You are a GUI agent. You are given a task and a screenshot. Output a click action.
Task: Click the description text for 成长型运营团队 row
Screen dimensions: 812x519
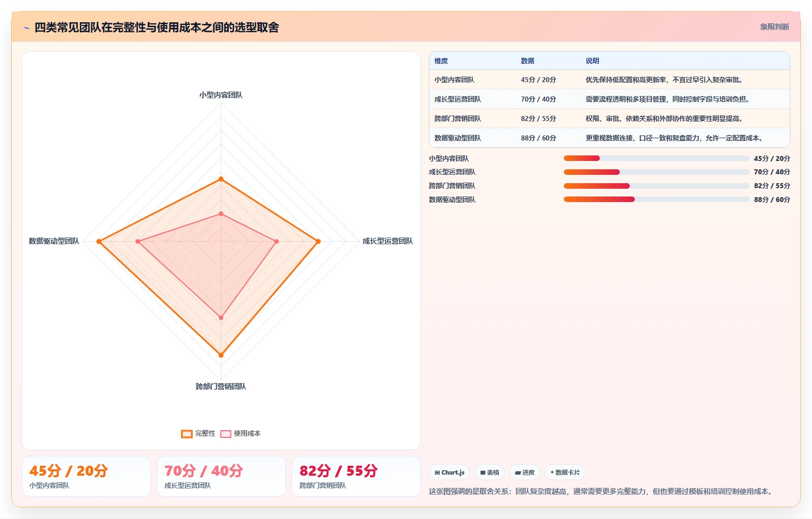pyautogui.click(x=668, y=99)
